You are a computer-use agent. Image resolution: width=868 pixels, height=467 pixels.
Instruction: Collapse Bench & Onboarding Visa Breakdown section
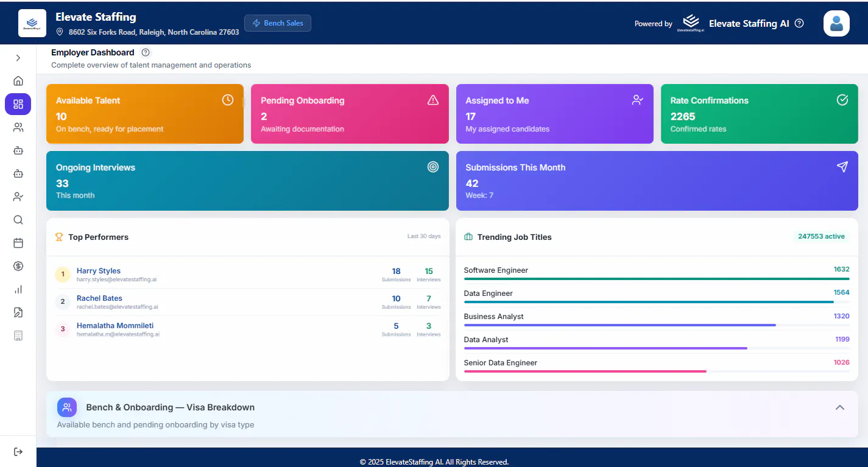(x=840, y=407)
